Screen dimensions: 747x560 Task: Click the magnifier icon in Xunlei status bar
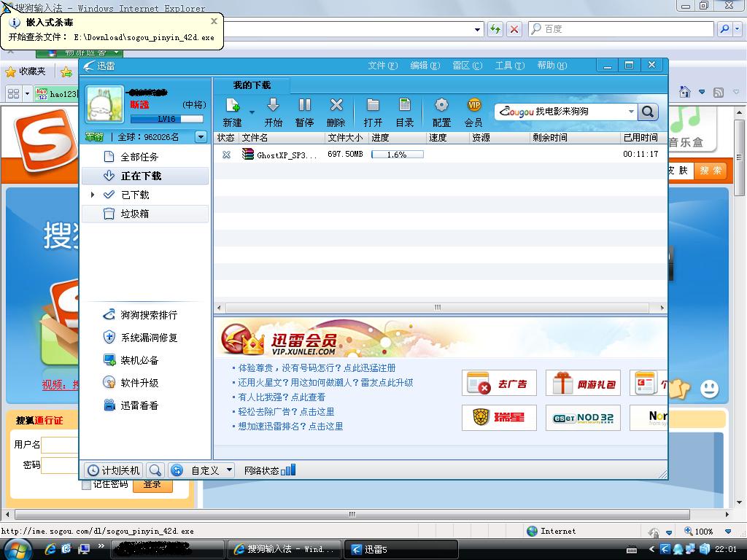coord(155,470)
